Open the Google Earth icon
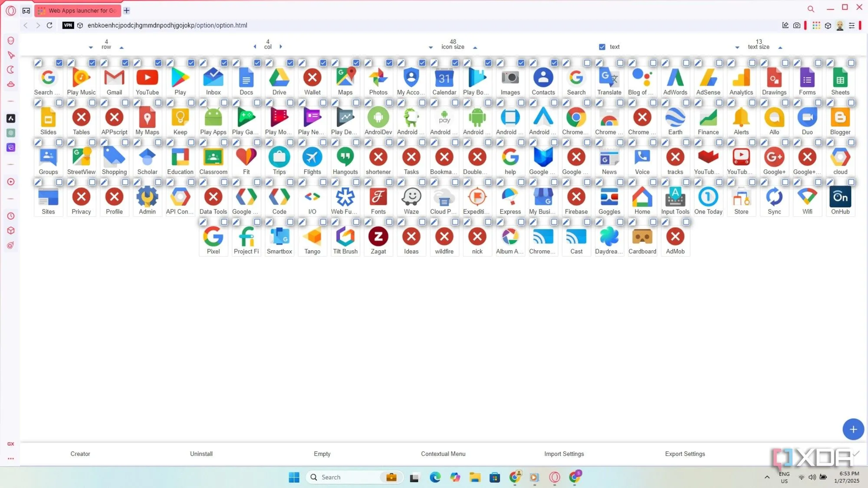The image size is (868, 488). pos(675,118)
